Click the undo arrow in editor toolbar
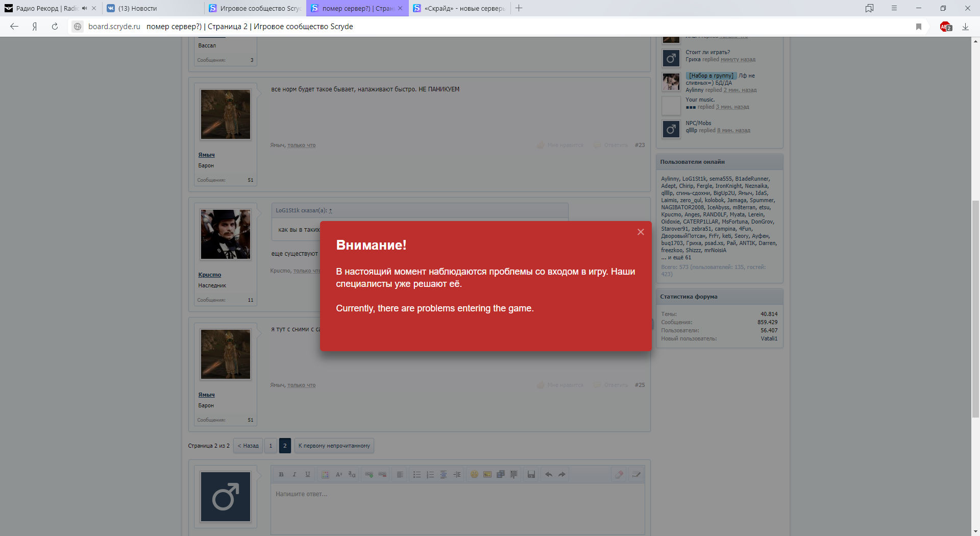Viewport: 980px width, 536px height. 549,475
